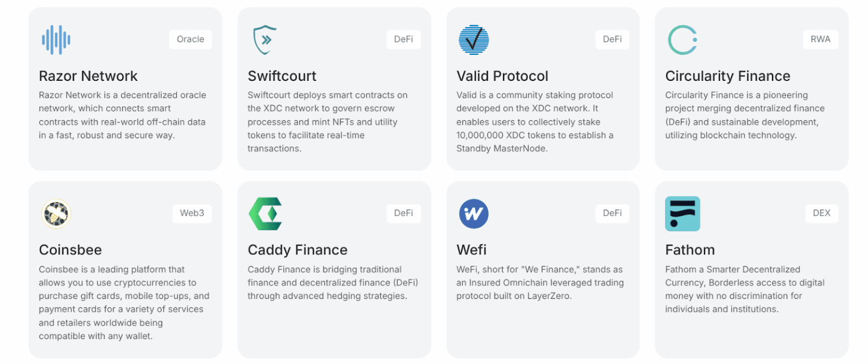Click the Wefi blue W logo
868x364 pixels.
click(474, 214)
